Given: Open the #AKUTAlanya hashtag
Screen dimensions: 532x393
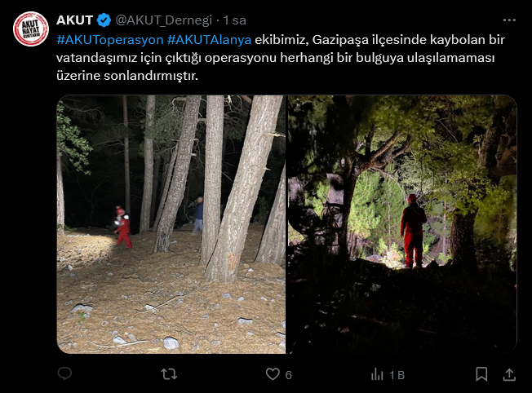Looking at the screenshot, I should 210,40.
